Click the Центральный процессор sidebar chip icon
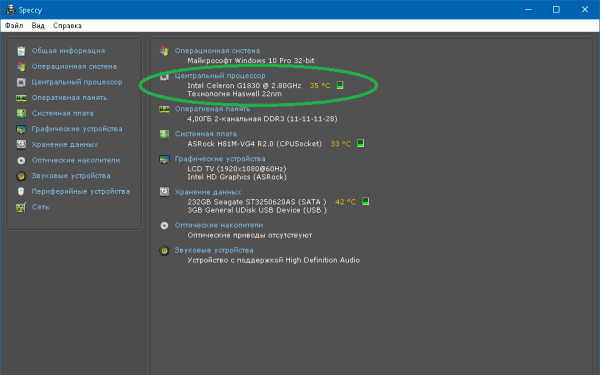Screen dimensions: 600x375 [21, 82]
